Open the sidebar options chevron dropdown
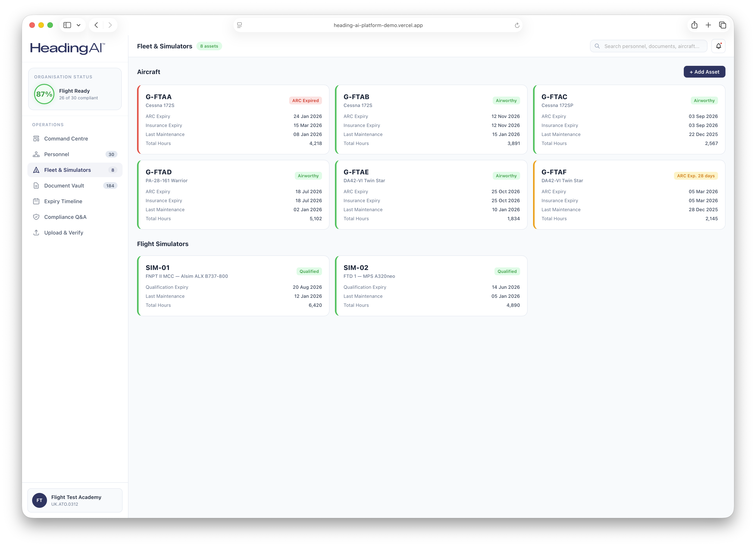The image size is (756, 547). click(79, 25)
